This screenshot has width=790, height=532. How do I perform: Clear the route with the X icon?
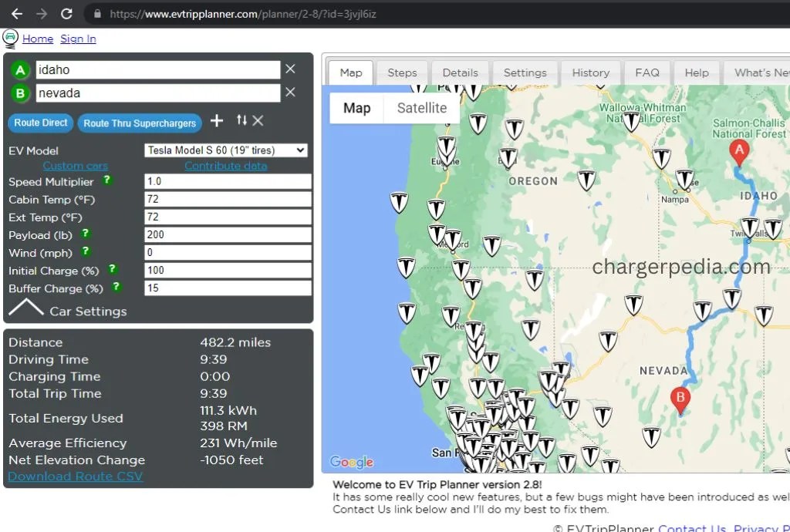pyautogui.click(x=257, y=121)
